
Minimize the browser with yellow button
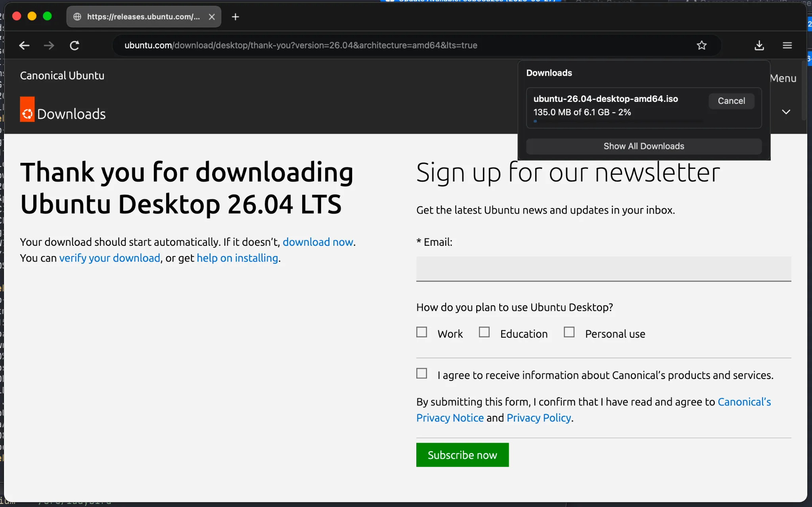click(32, 16)
